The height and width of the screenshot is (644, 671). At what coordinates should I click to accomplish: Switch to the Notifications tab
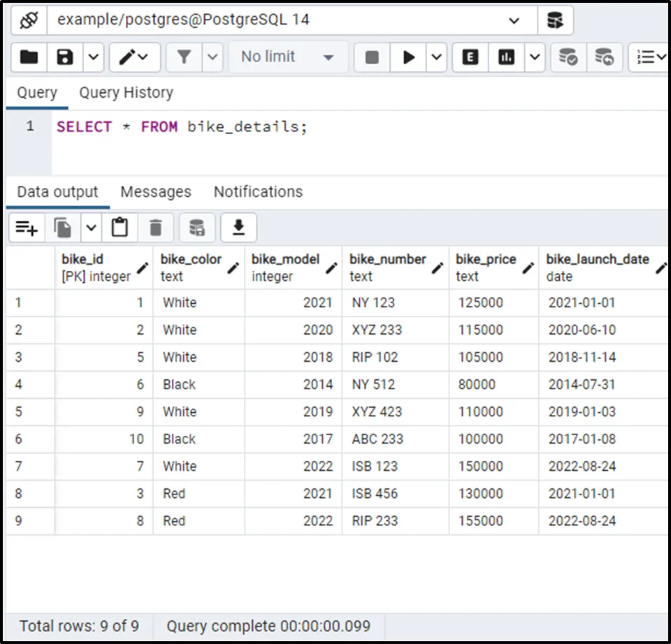pyautogui.click(x=258, y=192)
